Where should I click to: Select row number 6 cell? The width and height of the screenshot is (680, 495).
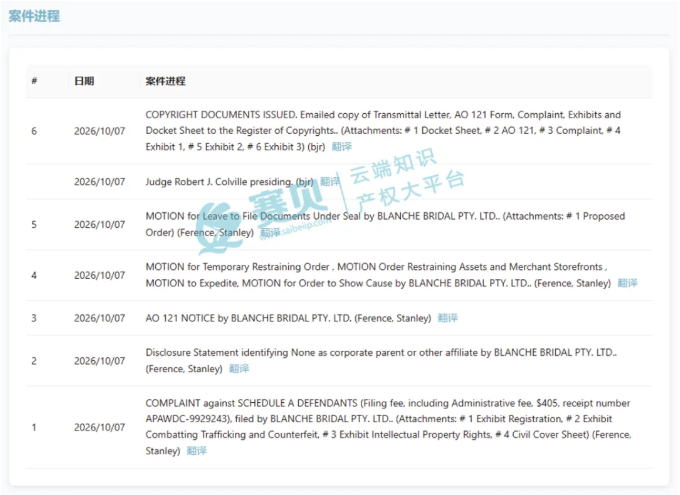(x=34, y=131)
